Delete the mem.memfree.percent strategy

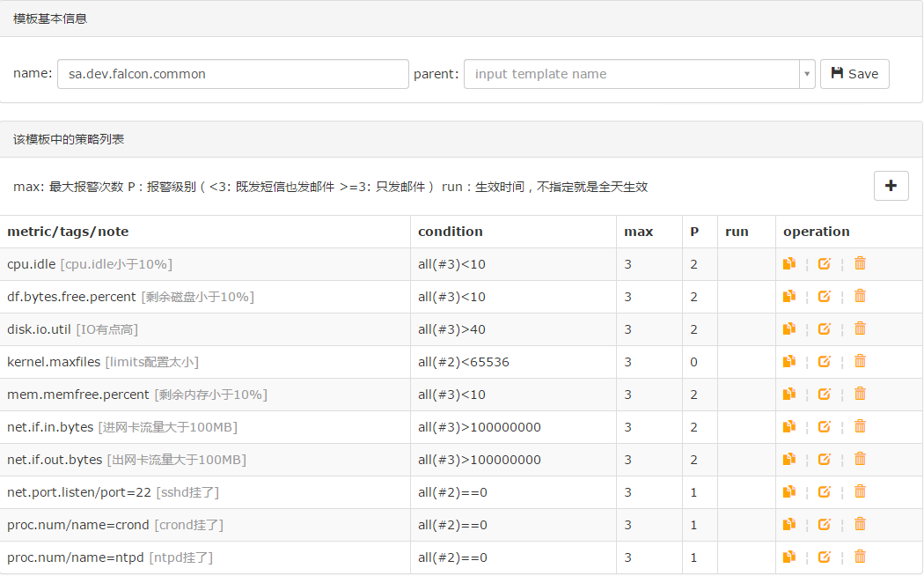coord(861,394)
